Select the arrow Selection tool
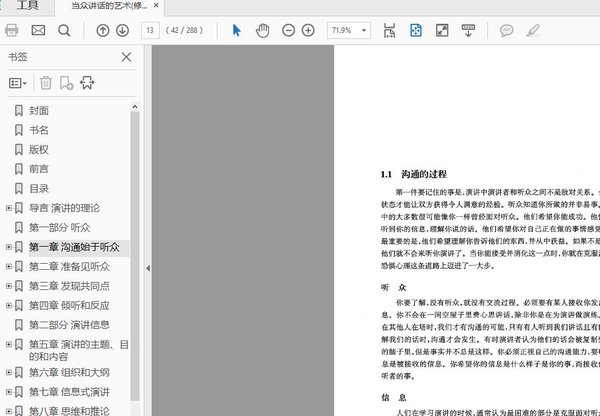This screenshot has height=416, width=600. pos(236,30)
